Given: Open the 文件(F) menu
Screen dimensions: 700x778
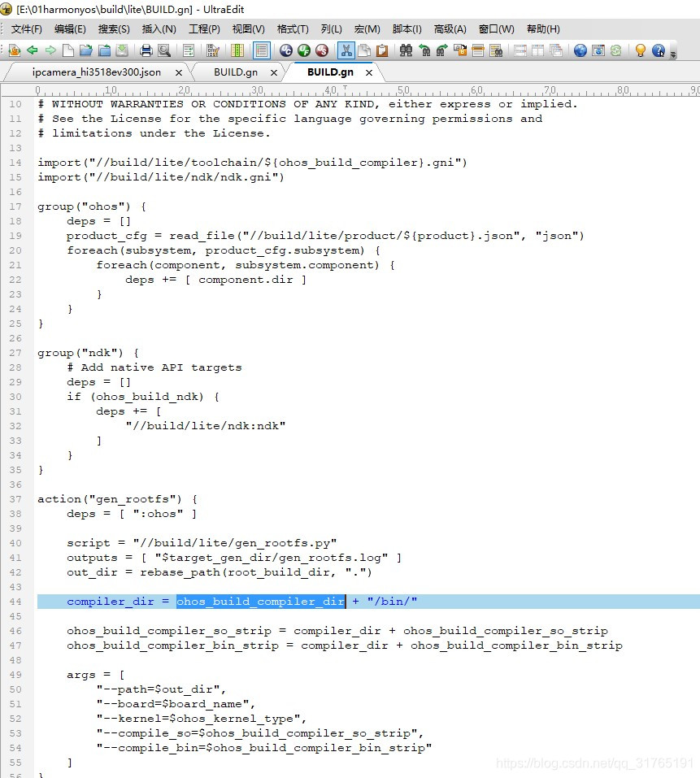Looking at the screenshot, I should click(27, 29).
